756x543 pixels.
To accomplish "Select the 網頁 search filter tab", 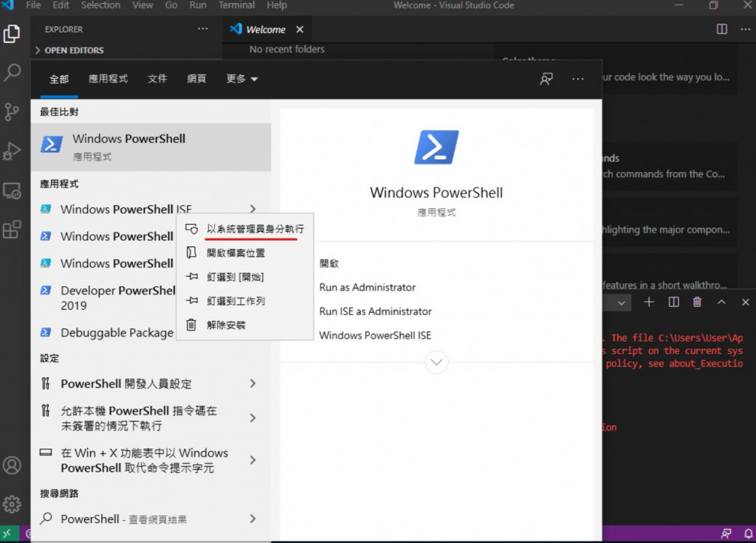I will (x=196, y=78).
